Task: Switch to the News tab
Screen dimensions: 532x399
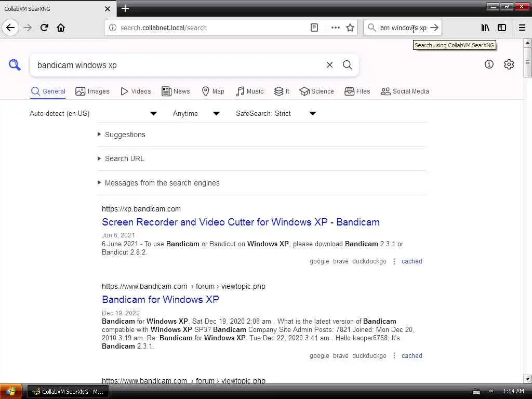Action: [176, 91]
